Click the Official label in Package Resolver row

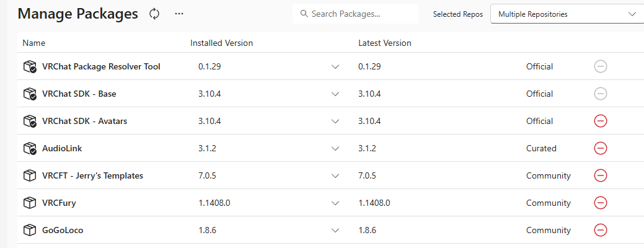(540, 66)
